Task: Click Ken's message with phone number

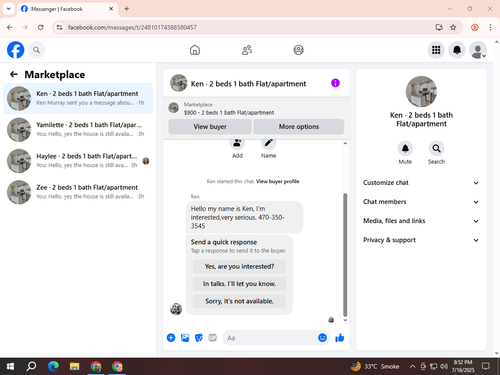Action: tap(244, 217)
